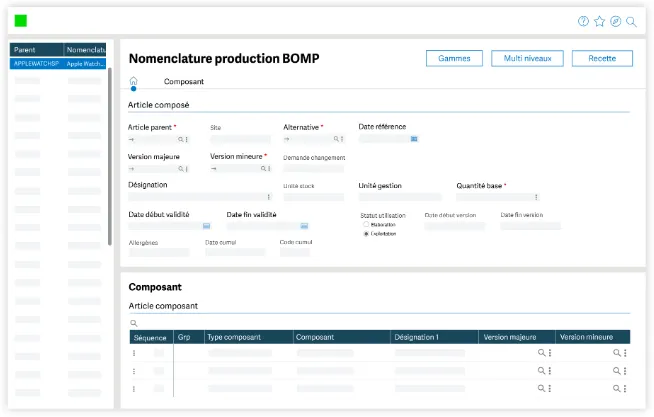Open third grid row actions dots

(134, 389)
